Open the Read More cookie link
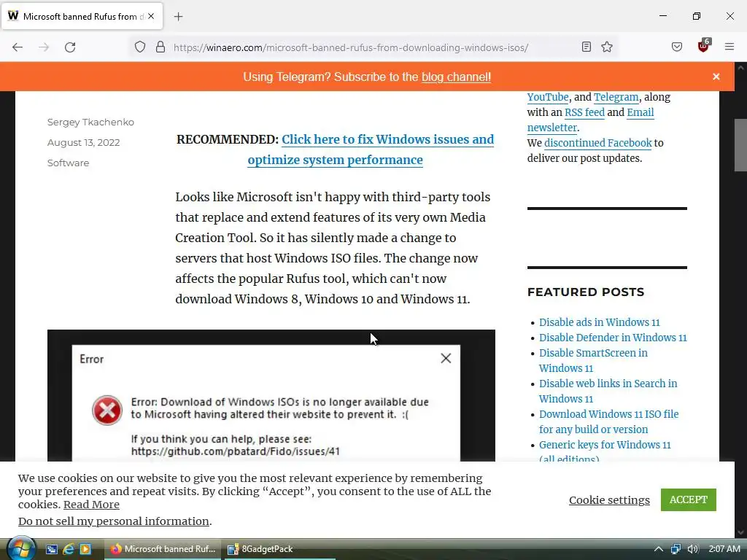The image size is (747, 560). (x=91, y=505)
